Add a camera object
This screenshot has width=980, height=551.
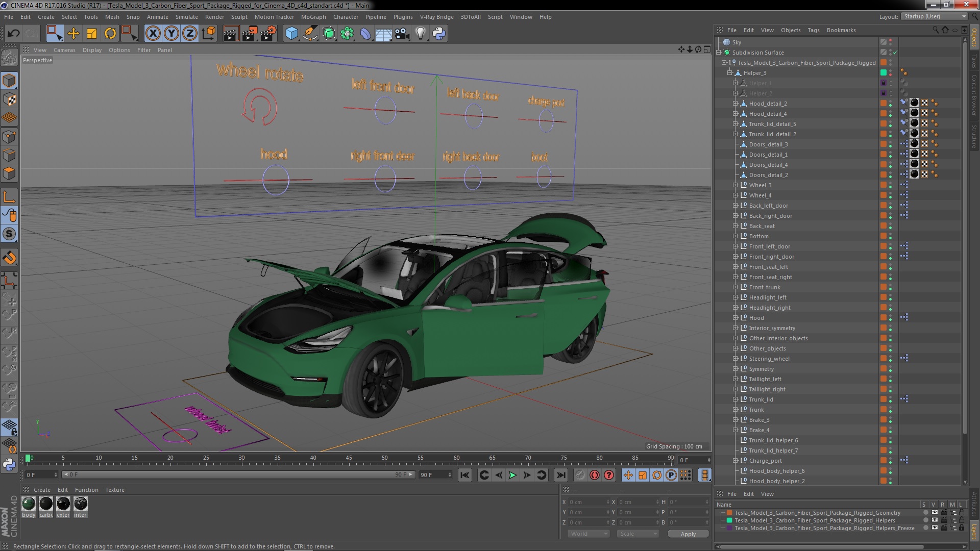402,34
